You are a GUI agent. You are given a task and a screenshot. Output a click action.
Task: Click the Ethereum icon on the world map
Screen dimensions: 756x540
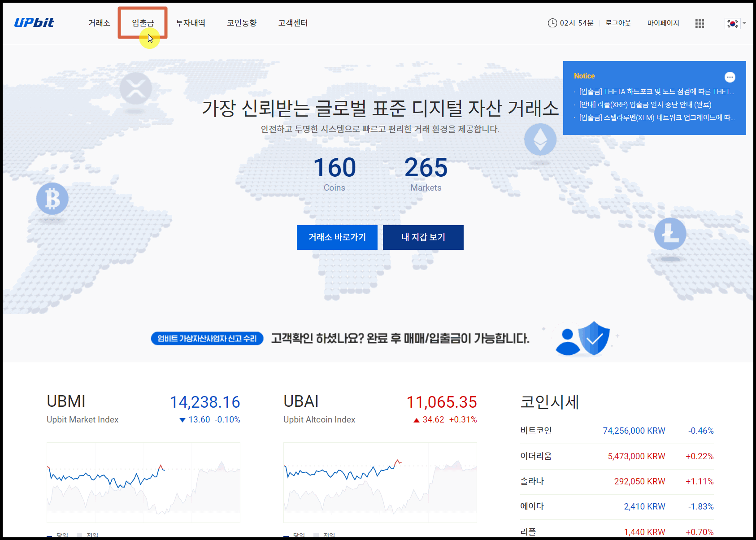[540, 139]
